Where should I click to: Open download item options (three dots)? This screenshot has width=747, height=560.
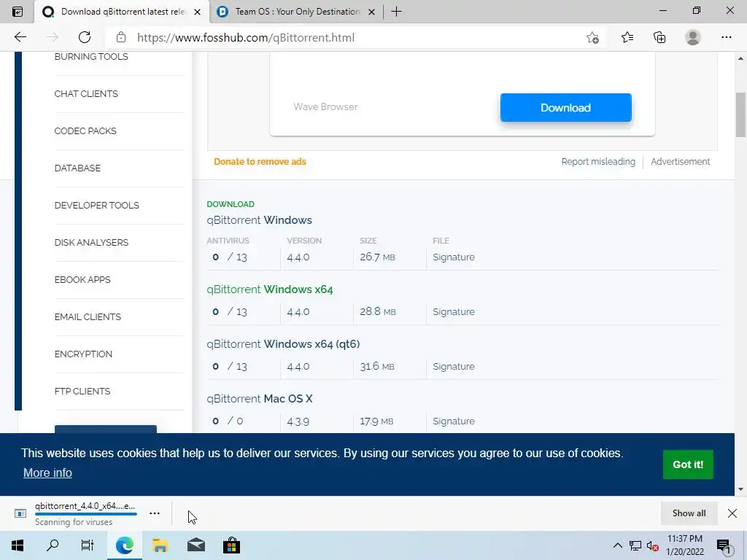[x=155, y=513]
